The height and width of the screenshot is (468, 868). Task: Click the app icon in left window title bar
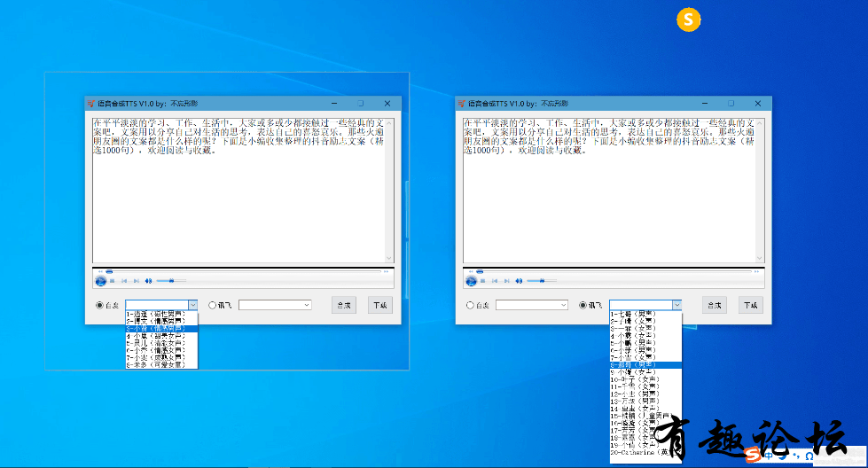point(91,104)
